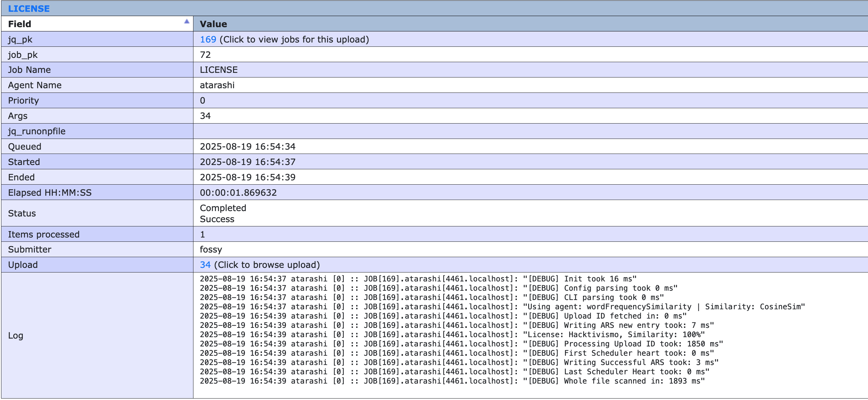Select log line First Scheduler heart took
Viewport: 868px width, 400px height.
pyautogui.click(x=457, y=353)
